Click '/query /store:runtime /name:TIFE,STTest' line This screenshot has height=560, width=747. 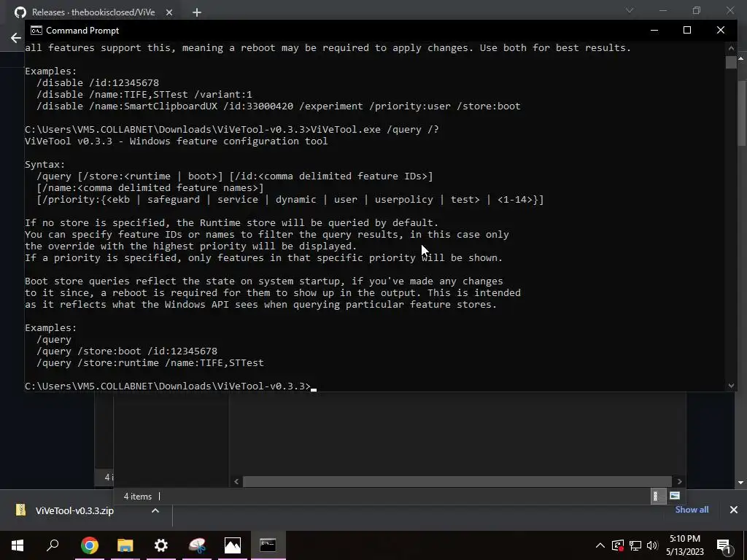[x=150, y=363]
